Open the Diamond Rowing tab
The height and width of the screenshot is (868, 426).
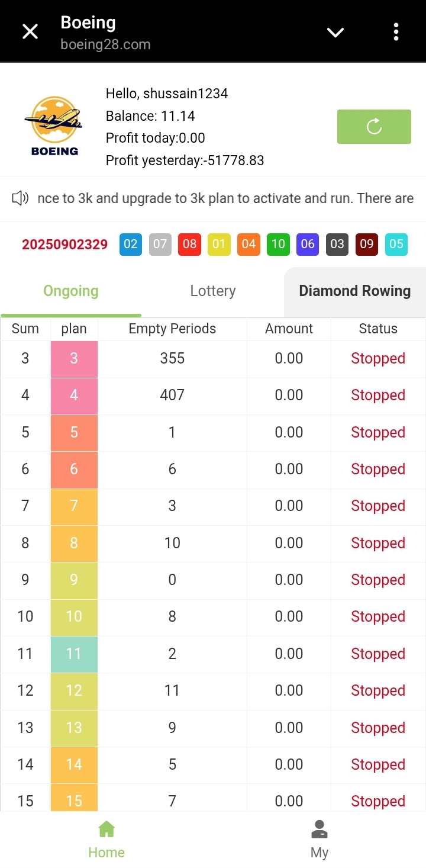point(354,291)
